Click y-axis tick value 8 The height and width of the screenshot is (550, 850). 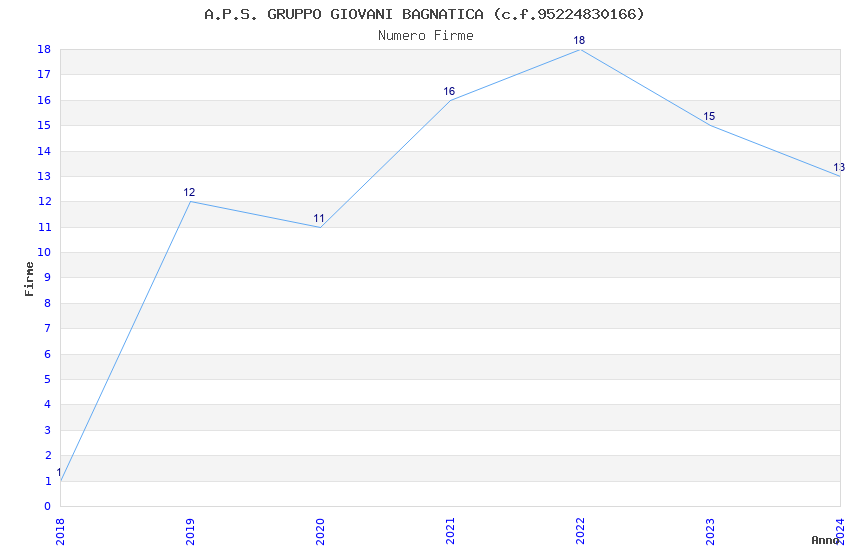coord(47,303)
